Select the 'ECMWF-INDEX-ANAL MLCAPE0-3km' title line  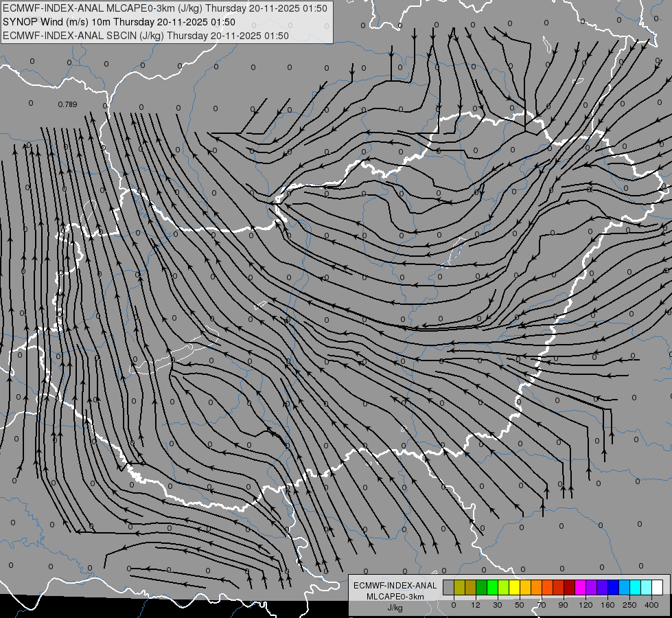(165, 8)
